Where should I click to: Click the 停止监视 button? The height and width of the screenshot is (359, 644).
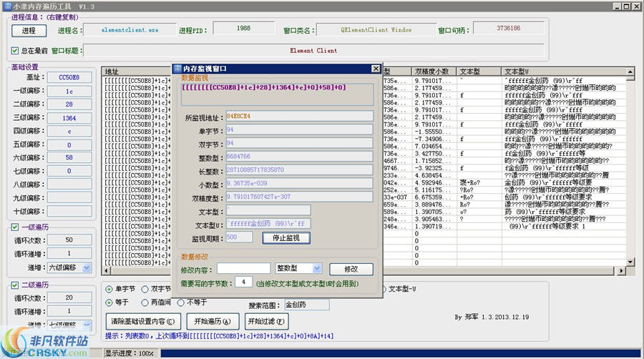pyautogui.click(x=286, y=238)
